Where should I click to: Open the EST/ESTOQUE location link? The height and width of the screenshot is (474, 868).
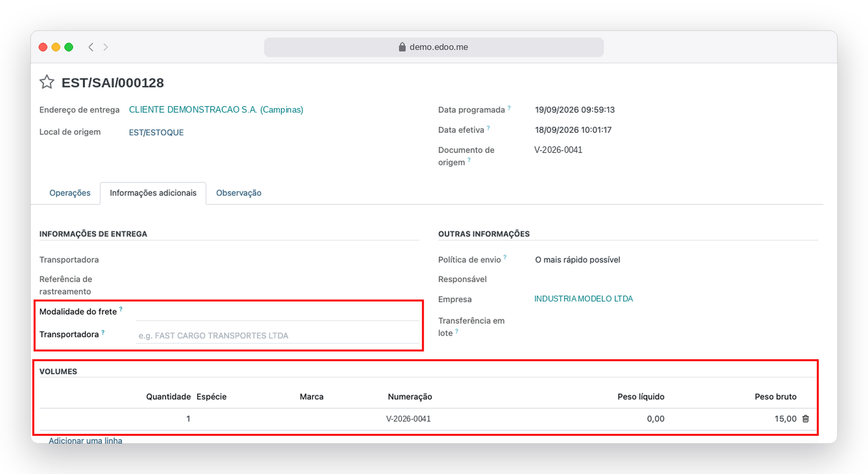pos(156,132)
